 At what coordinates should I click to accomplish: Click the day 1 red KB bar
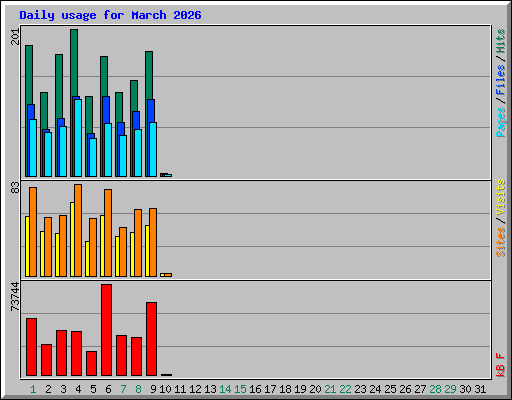coord(31,347)
